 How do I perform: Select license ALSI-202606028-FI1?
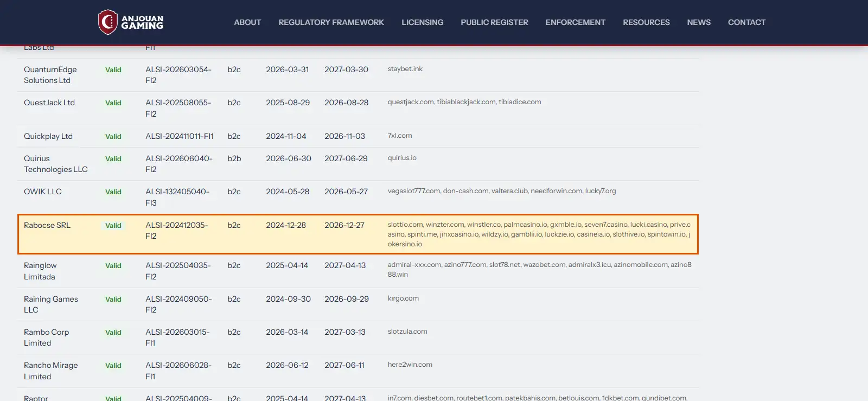[178, 371]
